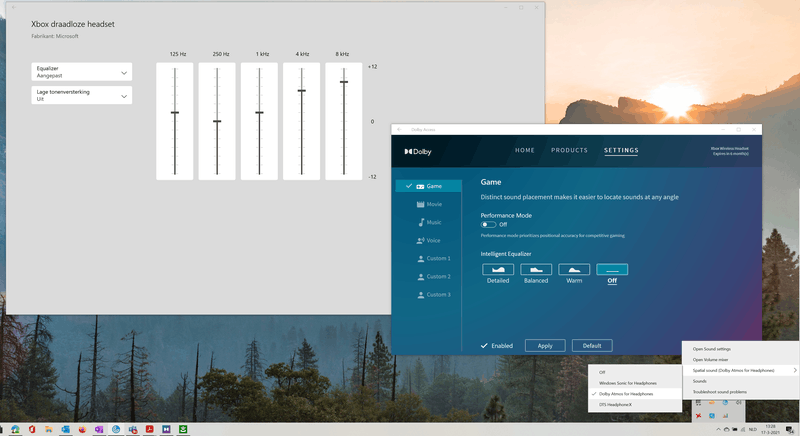Select the Music note profile in Dolby

coord(421,222)
